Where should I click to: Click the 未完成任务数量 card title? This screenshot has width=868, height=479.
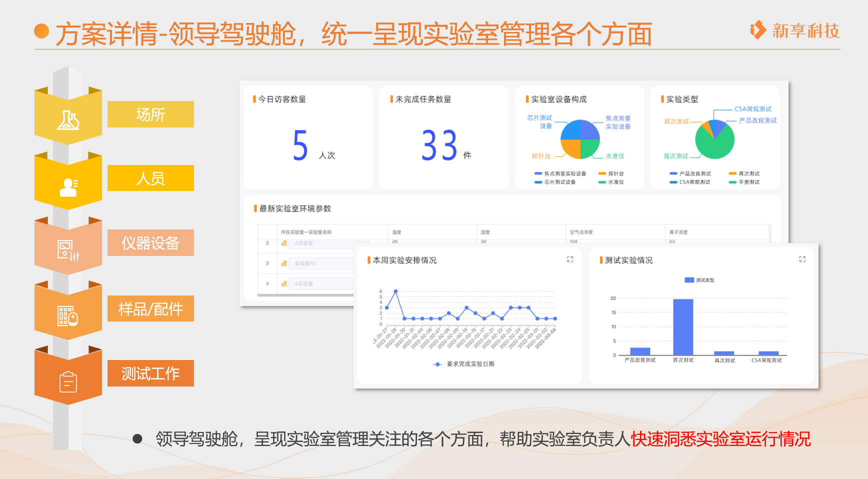pyautogui.click(x=423, y=99)
